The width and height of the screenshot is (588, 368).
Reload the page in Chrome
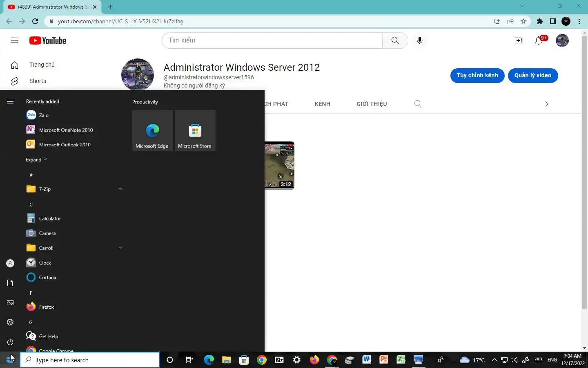(x=35, y=21)
